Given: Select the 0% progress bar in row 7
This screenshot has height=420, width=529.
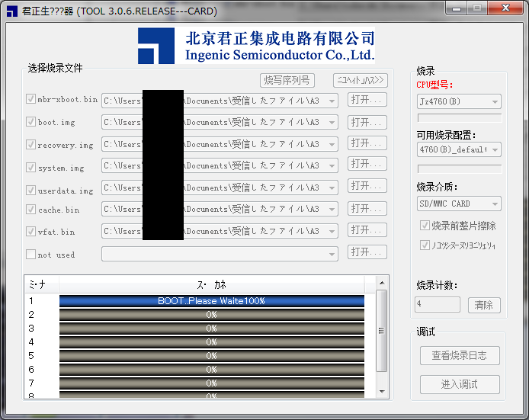Looking at the screenshot, I should pyautogui.click(x=212, y=383).
